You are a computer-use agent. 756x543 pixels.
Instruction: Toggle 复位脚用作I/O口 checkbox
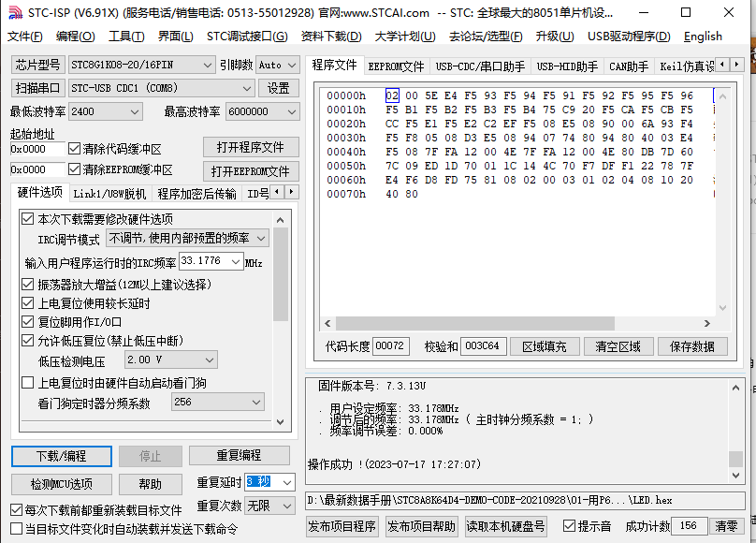point(27,322)
